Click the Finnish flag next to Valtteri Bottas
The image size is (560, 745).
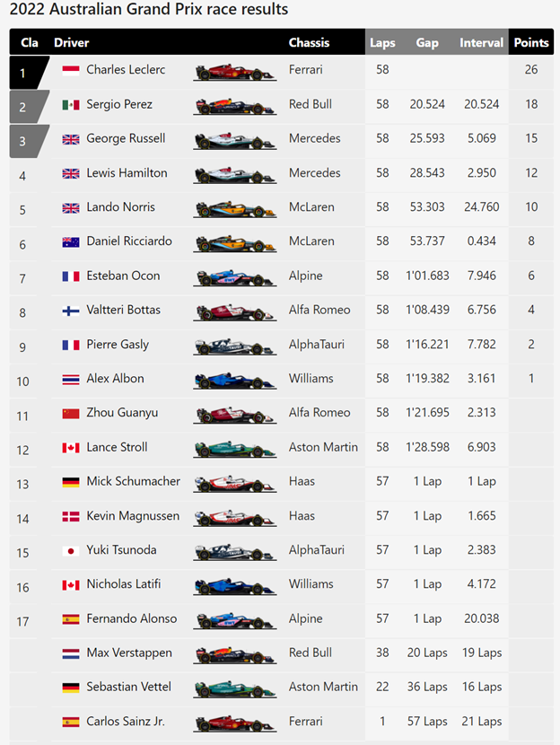coord(70,311)
